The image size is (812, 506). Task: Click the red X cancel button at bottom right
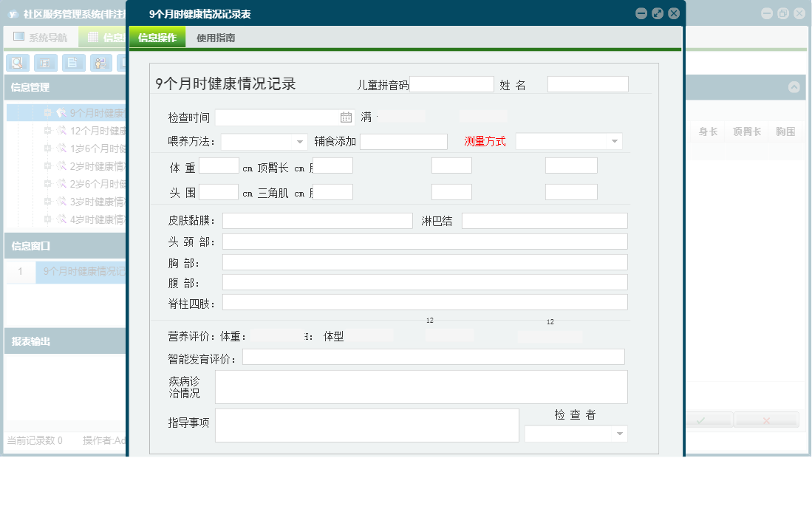[x=766, y=420]
